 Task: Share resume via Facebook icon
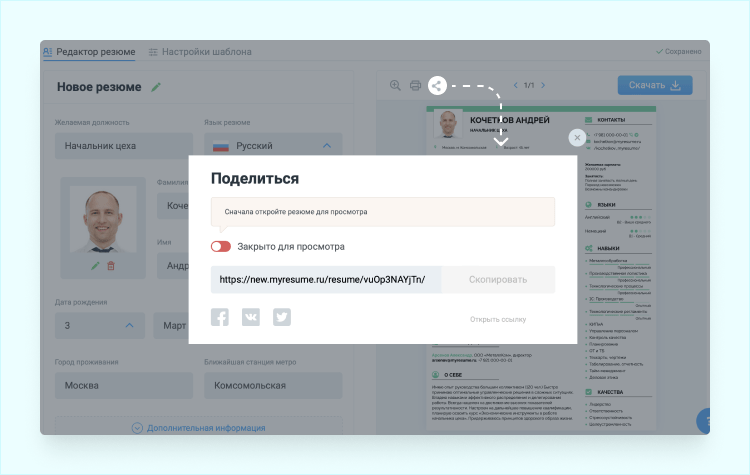point(220,317)
